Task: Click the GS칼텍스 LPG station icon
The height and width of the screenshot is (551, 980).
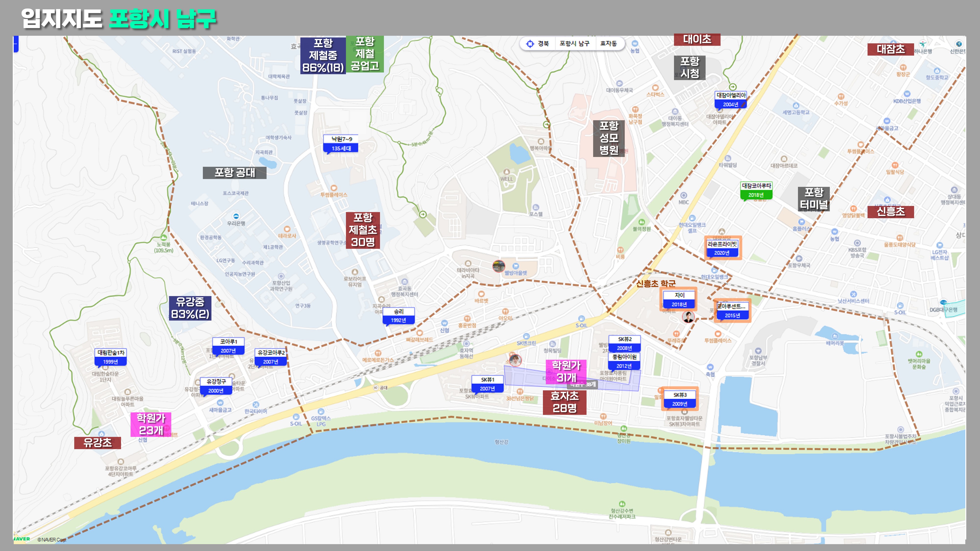Action: point(321,411)
